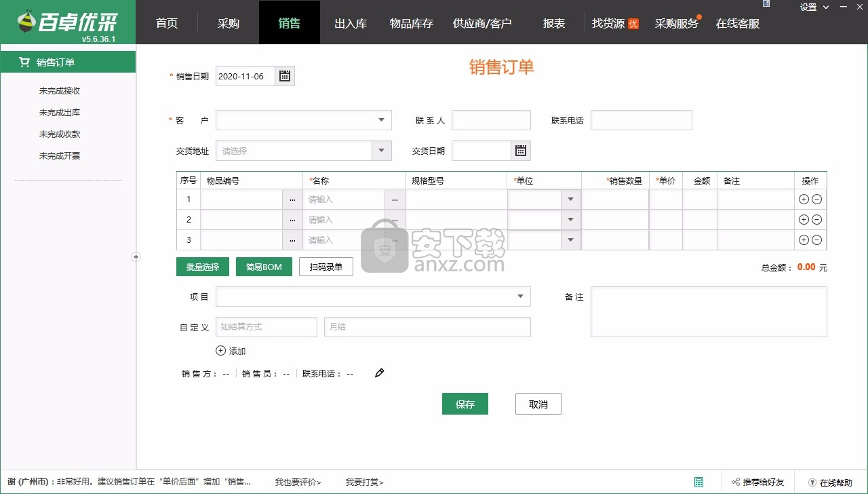Cancel the order with 取消
The width and height of the screenshot is (868, 494).
538,404
